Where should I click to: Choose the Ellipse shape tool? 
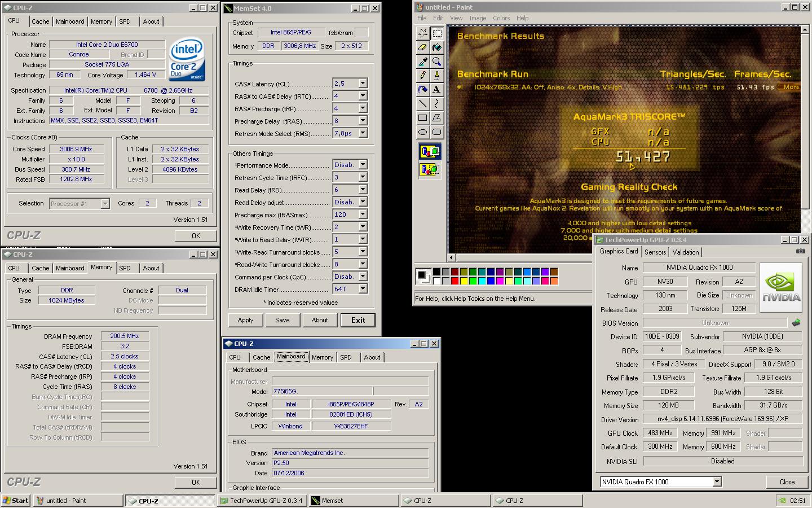(x=423, y=132)
